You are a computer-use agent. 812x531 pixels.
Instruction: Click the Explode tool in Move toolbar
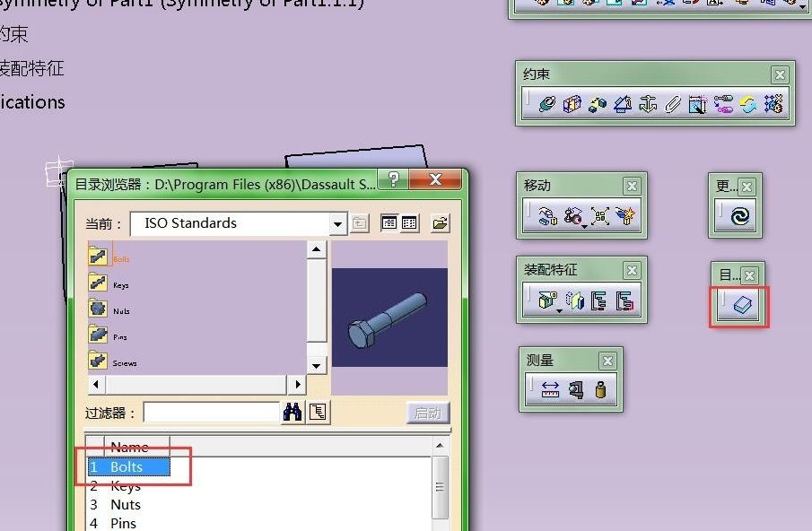tap(600, 216)
